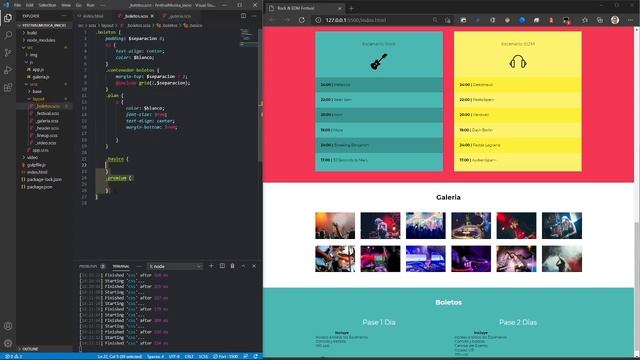Open the first gallery thumbnail in top row
640x360 pixels.
click(335, 225)
